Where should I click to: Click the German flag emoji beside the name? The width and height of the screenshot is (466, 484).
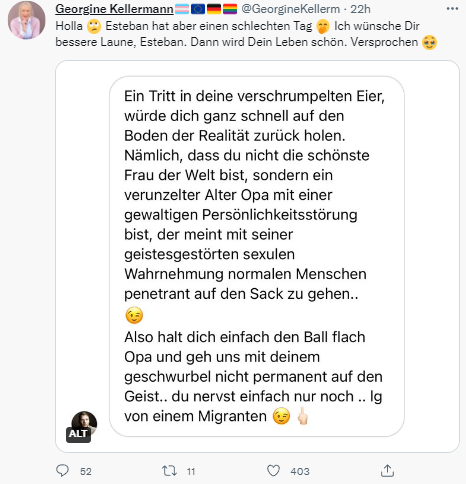point(214,9)
